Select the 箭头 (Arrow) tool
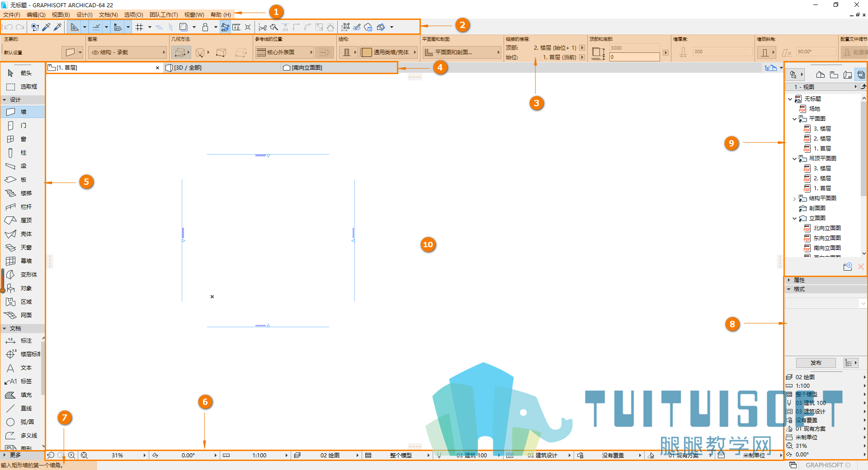868x470 pixels. coord(23,73)
